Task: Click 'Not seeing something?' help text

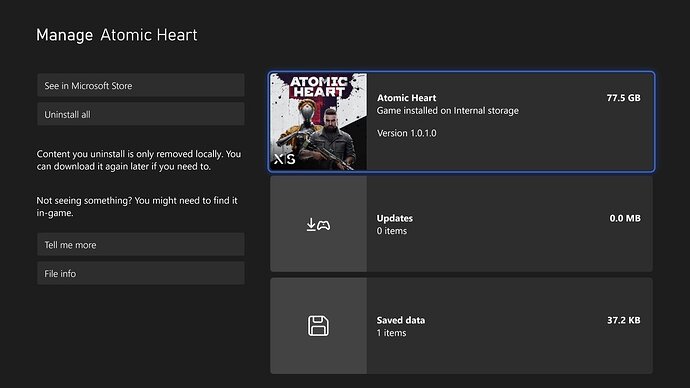Action: tap(137, 207)
